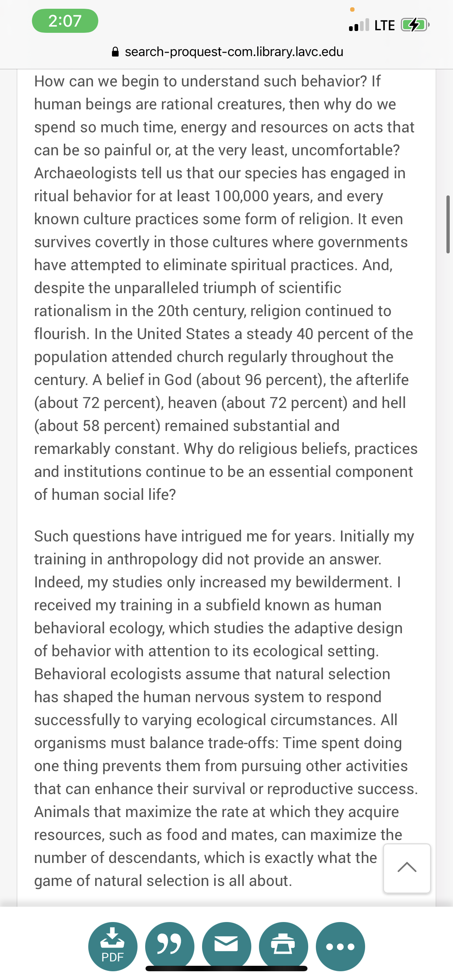The height and width of the screenshot is (980, 453).
Task: Tap the green 2:07 time pill
Action: pyautogui.click(x=65, y=21)
